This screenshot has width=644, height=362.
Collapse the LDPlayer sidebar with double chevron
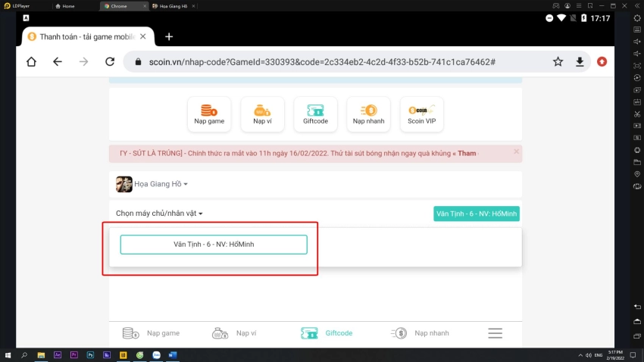[637, 6]
